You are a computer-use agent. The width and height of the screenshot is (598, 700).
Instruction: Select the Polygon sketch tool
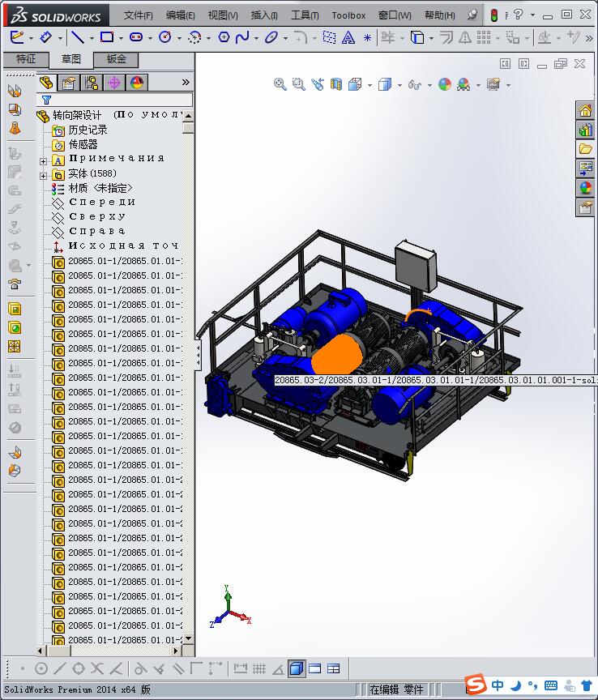[x=224, y=37]
